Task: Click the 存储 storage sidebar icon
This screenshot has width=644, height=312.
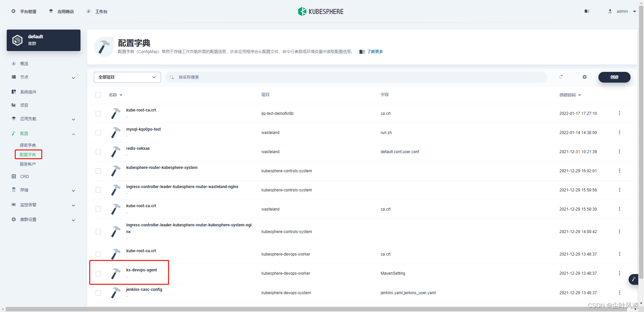Action: click(14, 190)
